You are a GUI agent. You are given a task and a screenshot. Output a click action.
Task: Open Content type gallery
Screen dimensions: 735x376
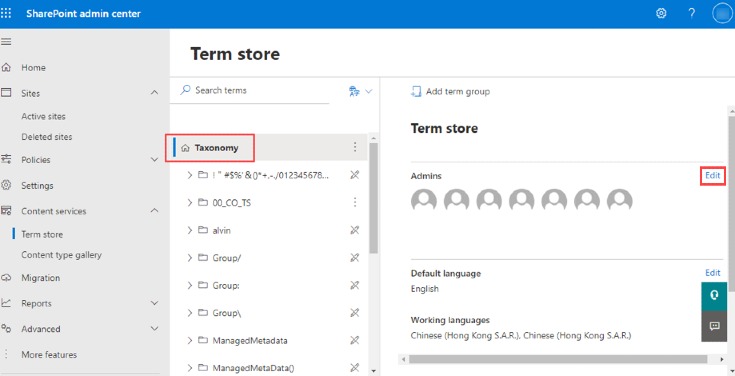click(61, 255)
